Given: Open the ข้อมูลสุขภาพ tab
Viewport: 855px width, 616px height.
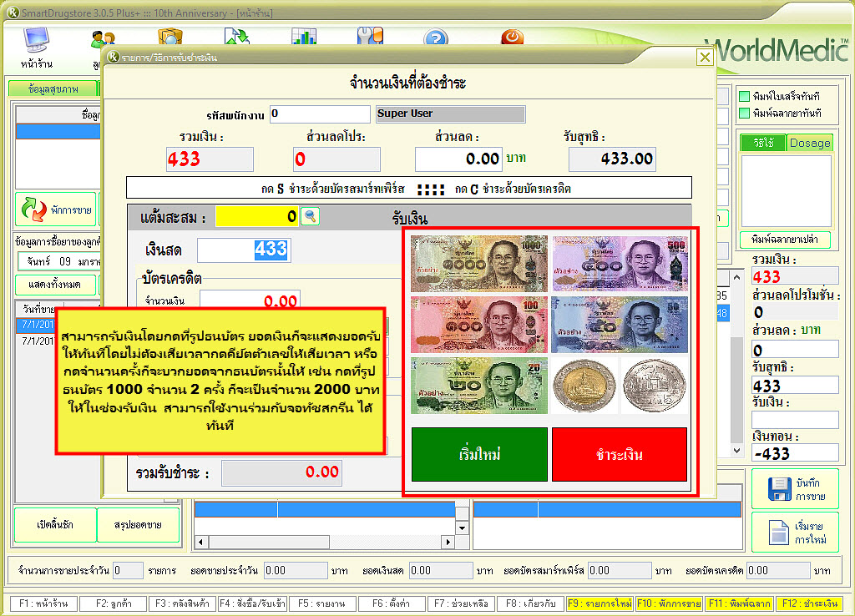Looking at the screenshot, I should (53, 88).
